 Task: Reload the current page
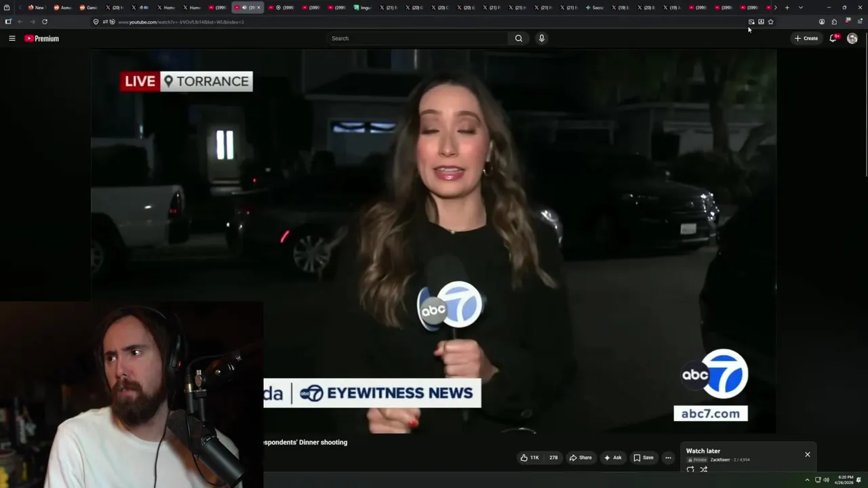pos(45,22)
